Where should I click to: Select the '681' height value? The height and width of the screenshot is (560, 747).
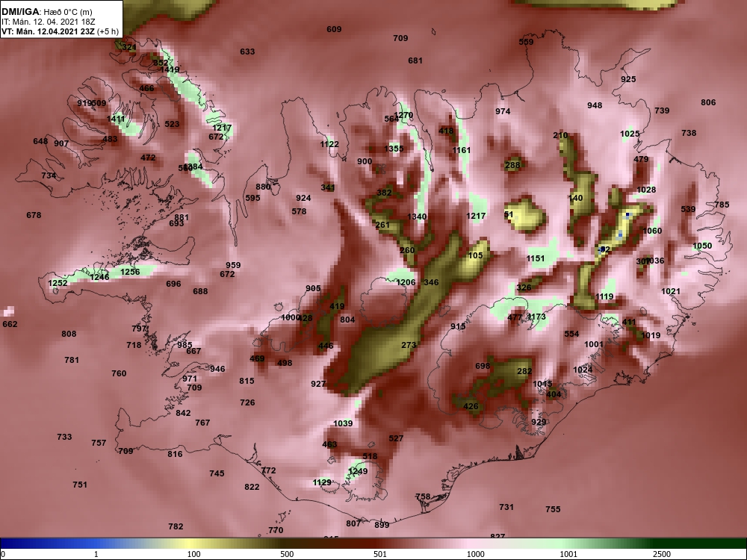415,60
